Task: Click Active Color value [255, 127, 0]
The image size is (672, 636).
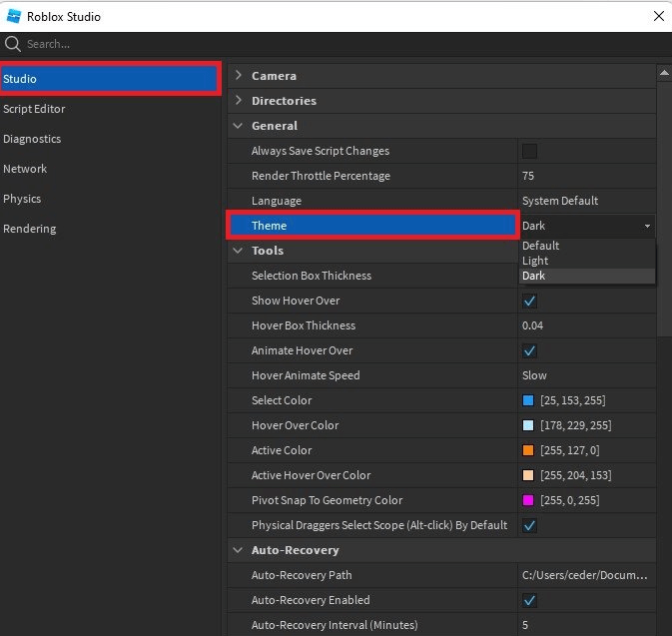Action: pos(569,450)
